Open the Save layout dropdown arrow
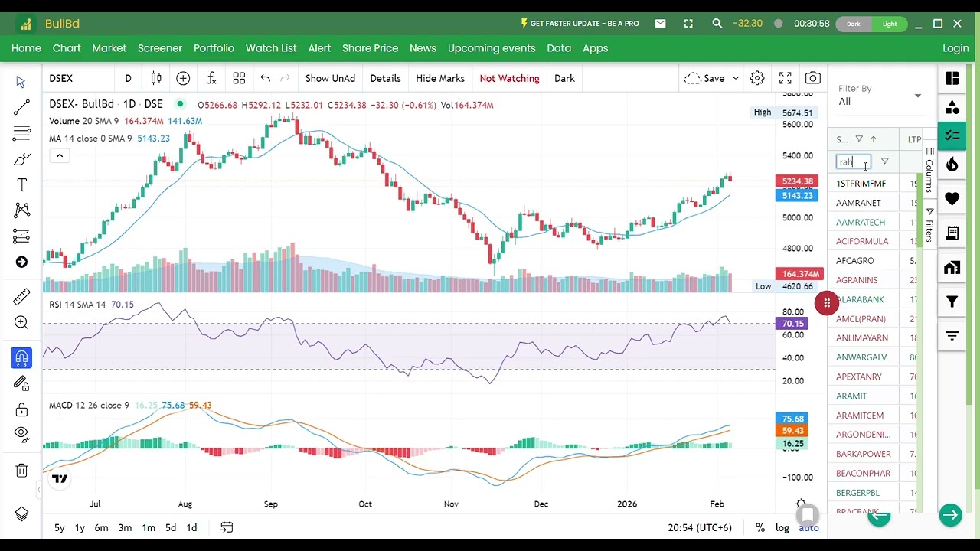 (x=736, y=78)
